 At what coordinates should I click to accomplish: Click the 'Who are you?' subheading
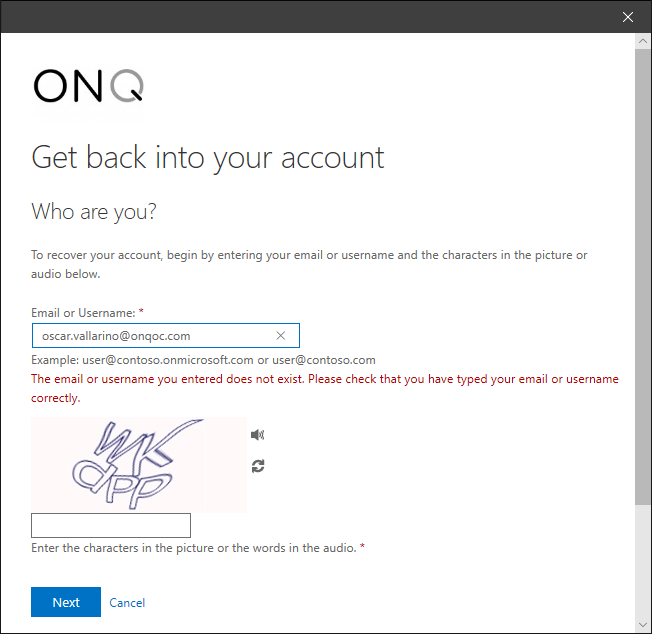point(94,212)
